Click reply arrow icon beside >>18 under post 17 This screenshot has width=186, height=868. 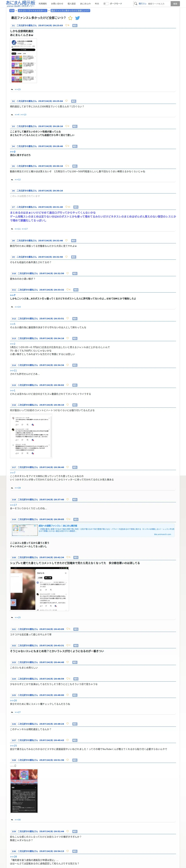coord(12,488)
